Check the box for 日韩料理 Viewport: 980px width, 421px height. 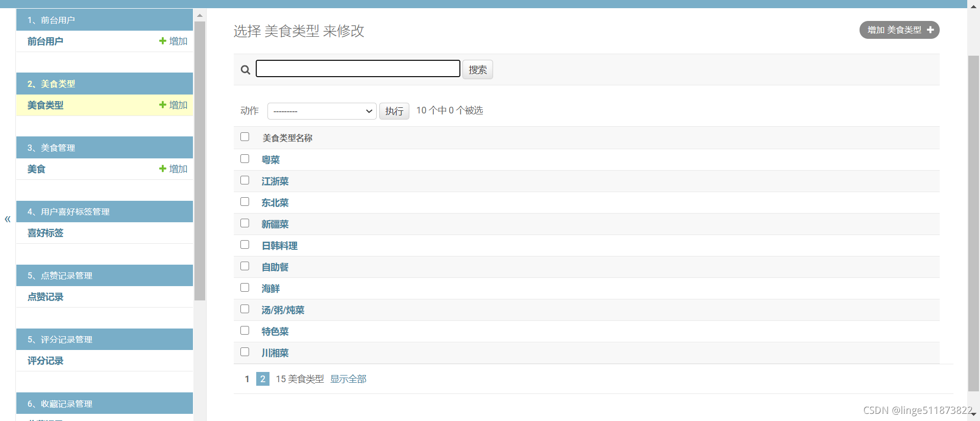point(245,245)
